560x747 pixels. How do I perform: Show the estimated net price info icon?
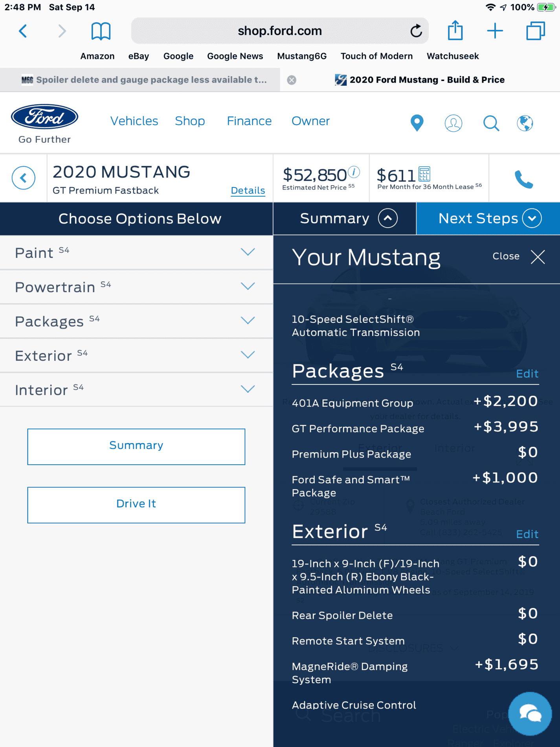pos(354,172)
